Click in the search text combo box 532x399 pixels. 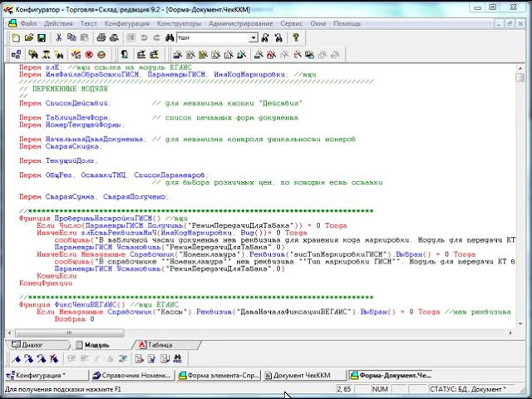click(212, 38)
